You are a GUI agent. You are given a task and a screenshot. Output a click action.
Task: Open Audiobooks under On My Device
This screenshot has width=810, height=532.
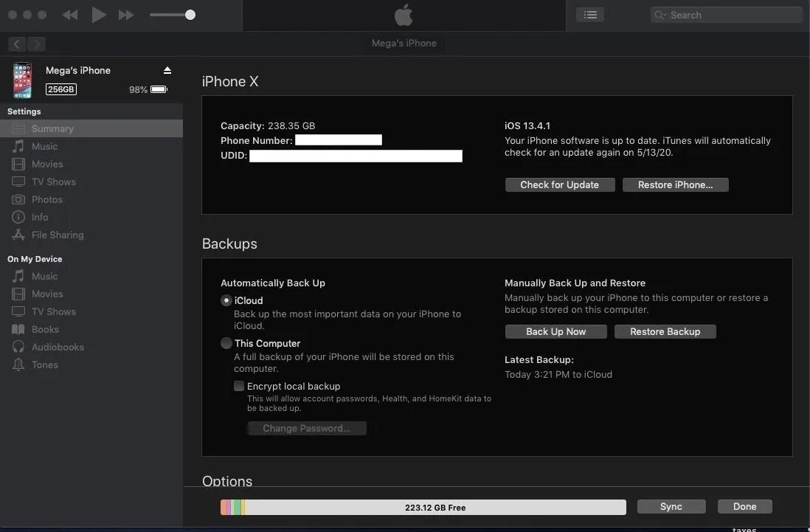tap(91, 347)
